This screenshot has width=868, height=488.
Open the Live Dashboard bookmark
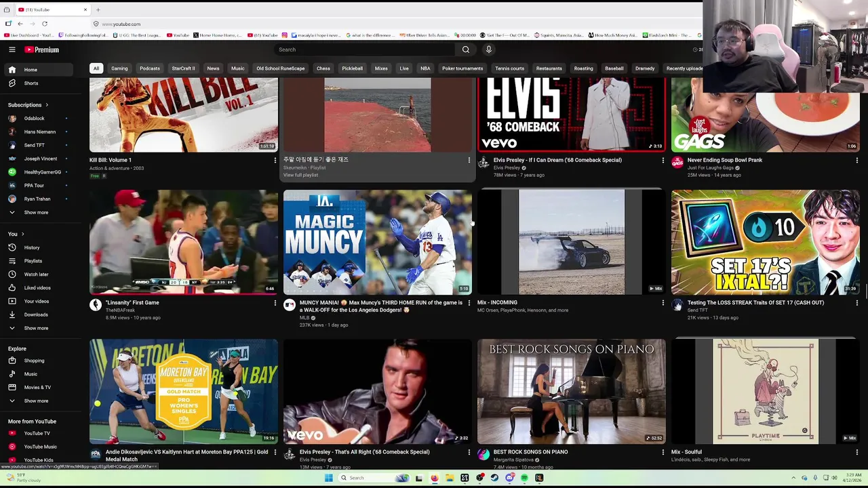point(28,35)
